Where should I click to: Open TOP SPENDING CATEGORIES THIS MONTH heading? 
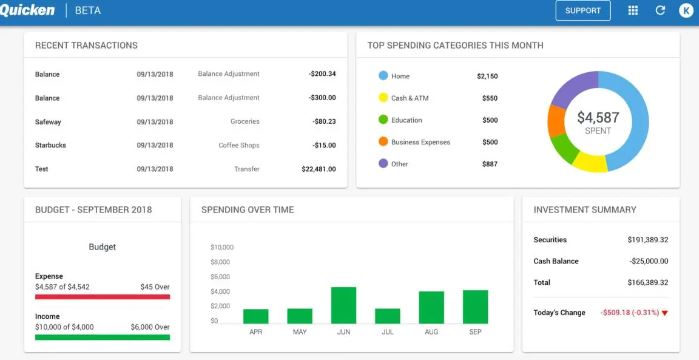point(455,45)
